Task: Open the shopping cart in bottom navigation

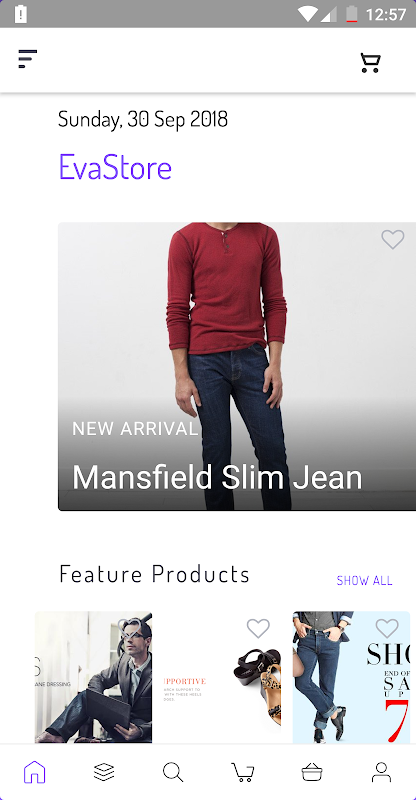Action: [x=242, y=772]
